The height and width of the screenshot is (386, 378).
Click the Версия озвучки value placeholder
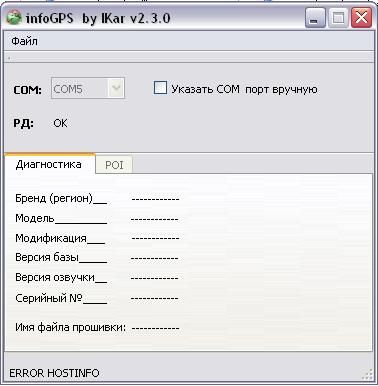pyautogui.click(x=154, y=278)
